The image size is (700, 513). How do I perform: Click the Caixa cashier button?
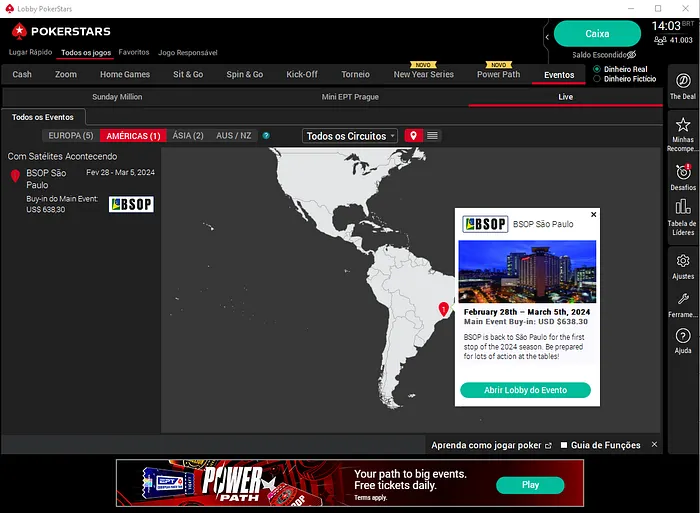(x=597, y=33)
